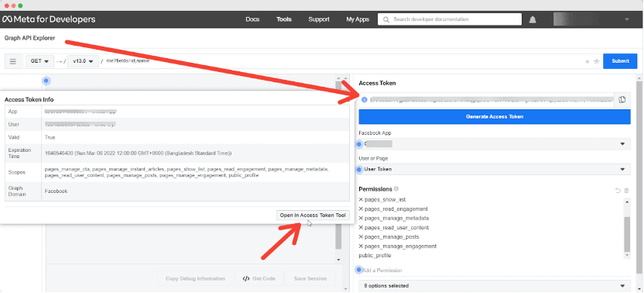This screenshot has height=293, width=644.
Task: Open the notifications bell
Action: [x=533, y=19]
